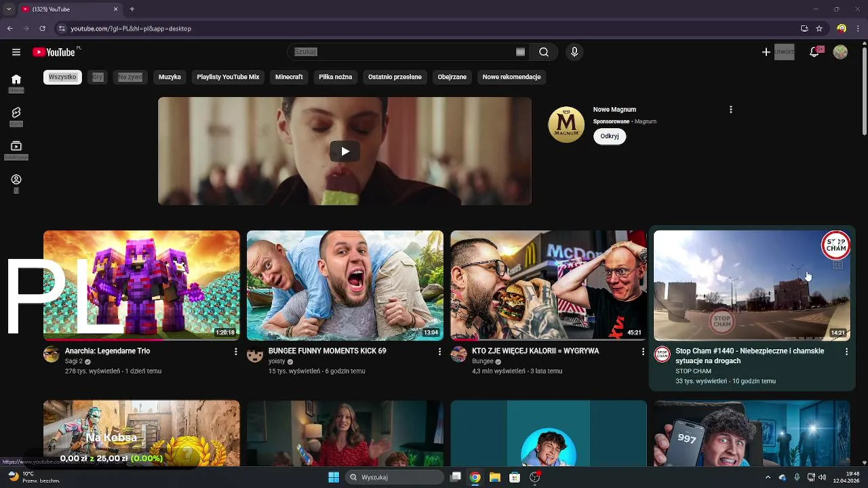Open Bungee channel avatar
The image size is (868, 488).
pos(459,354)
